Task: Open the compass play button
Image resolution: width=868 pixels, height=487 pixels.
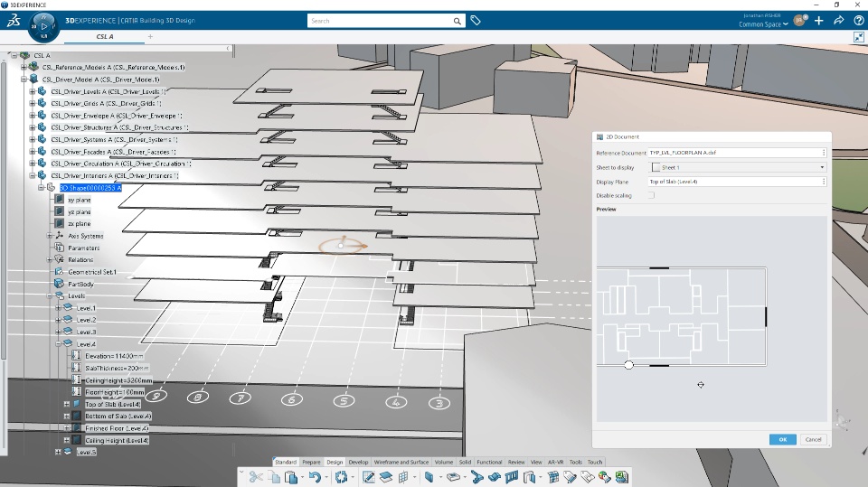Action: pos(43,26)
